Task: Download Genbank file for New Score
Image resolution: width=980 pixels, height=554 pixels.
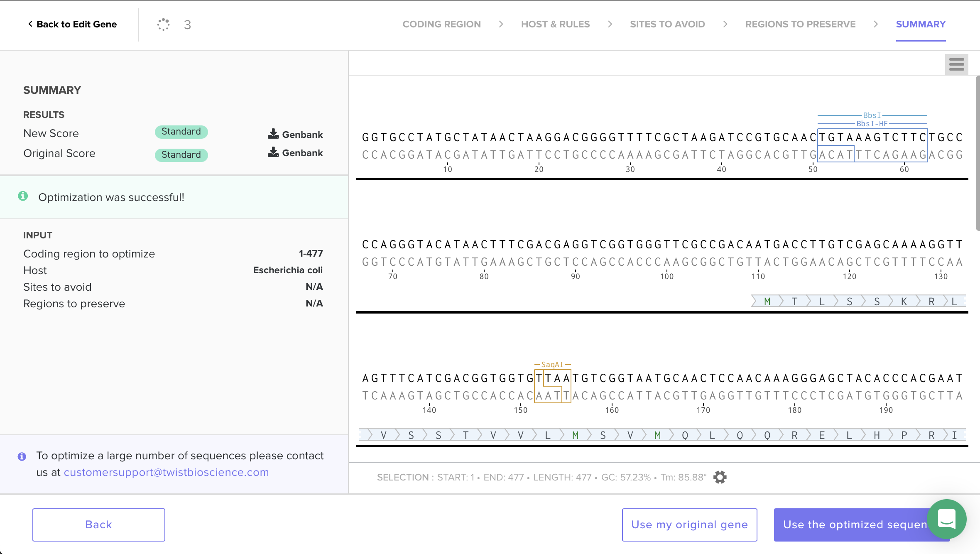Action: [x=295, y=134]
